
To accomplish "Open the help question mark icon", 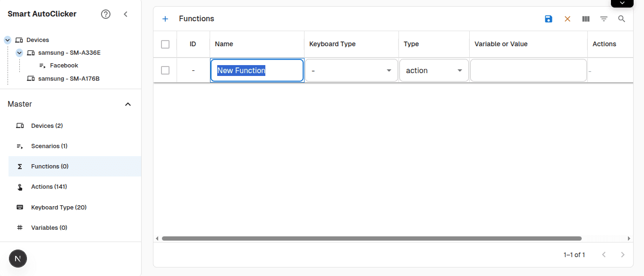I will click(105, 14).
